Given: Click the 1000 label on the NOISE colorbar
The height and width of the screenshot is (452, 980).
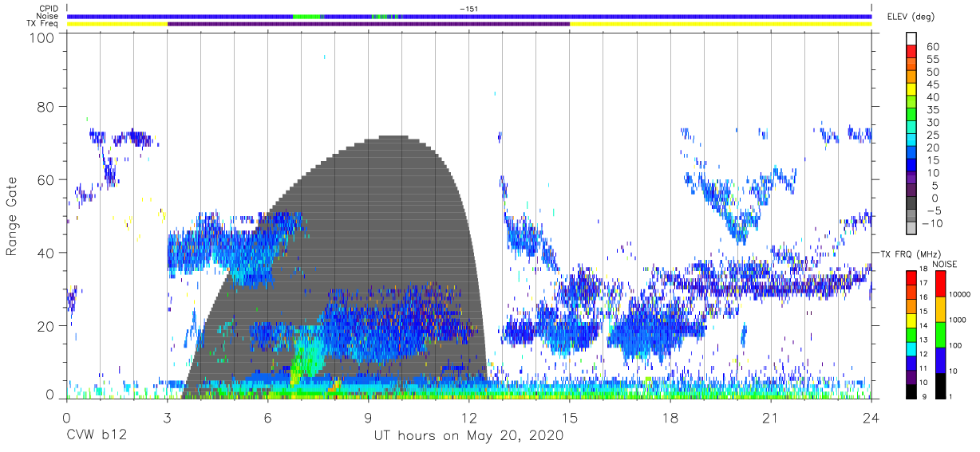Looking at the screenshot, I should click(956, 320).
